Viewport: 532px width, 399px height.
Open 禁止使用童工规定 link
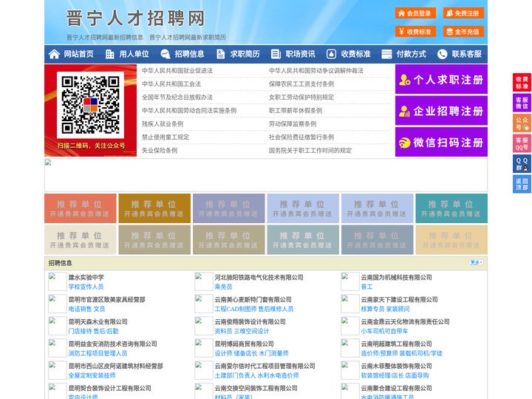(166, 137)
